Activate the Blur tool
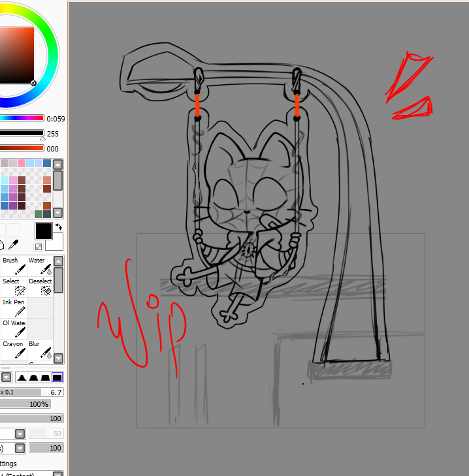The height and width of the screenshot is (476, 469). pos(40,350)
